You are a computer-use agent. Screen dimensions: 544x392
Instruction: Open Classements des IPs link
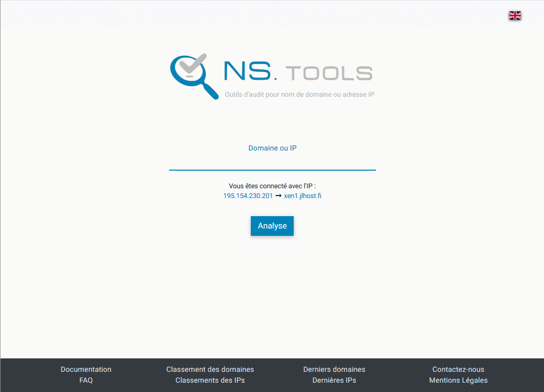tap(210, 380)
